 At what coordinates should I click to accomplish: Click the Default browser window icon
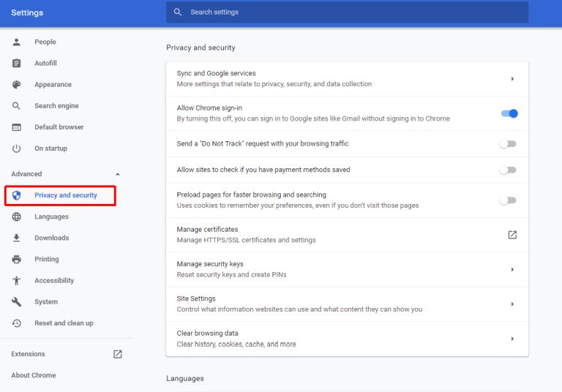coord(17,127)
